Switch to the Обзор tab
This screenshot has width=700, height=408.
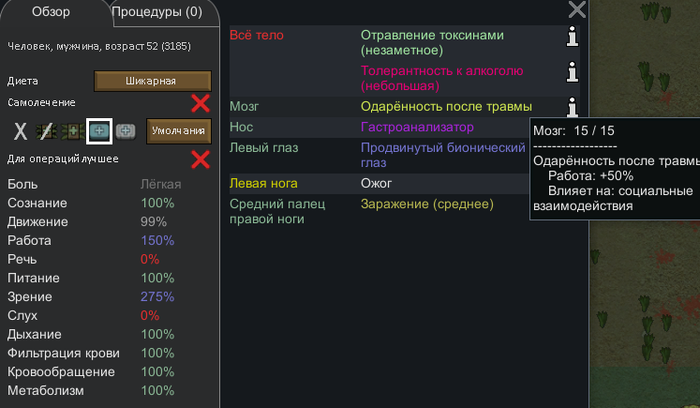tap(50, 12)
